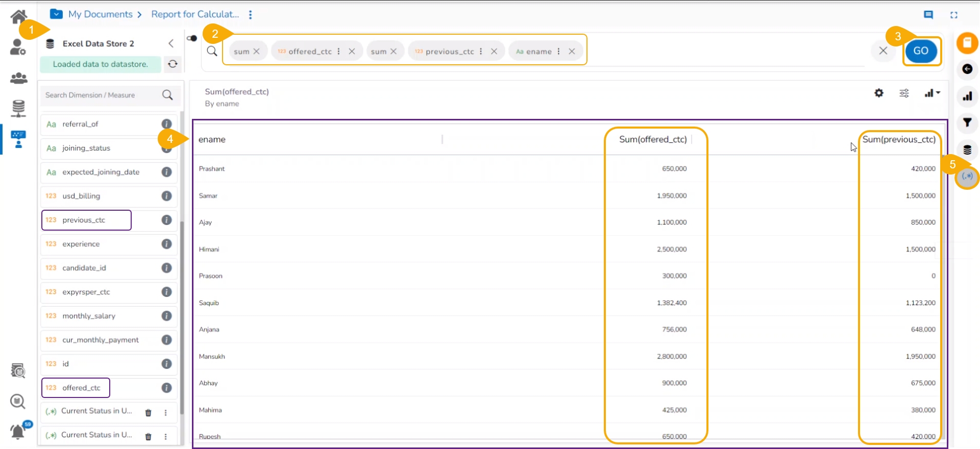Click the filter funnel icon
The width and height of the screenshot is (980, 449).
tap(967, 122)
